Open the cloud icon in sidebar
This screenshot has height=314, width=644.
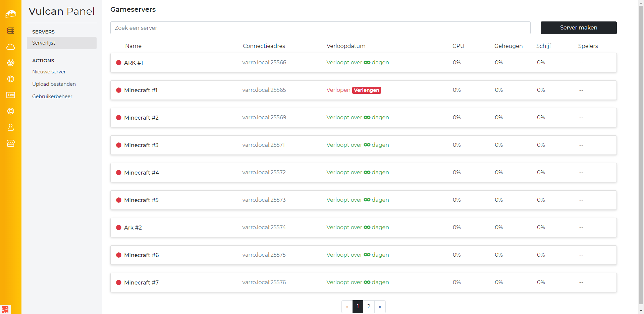coord(11,47)
